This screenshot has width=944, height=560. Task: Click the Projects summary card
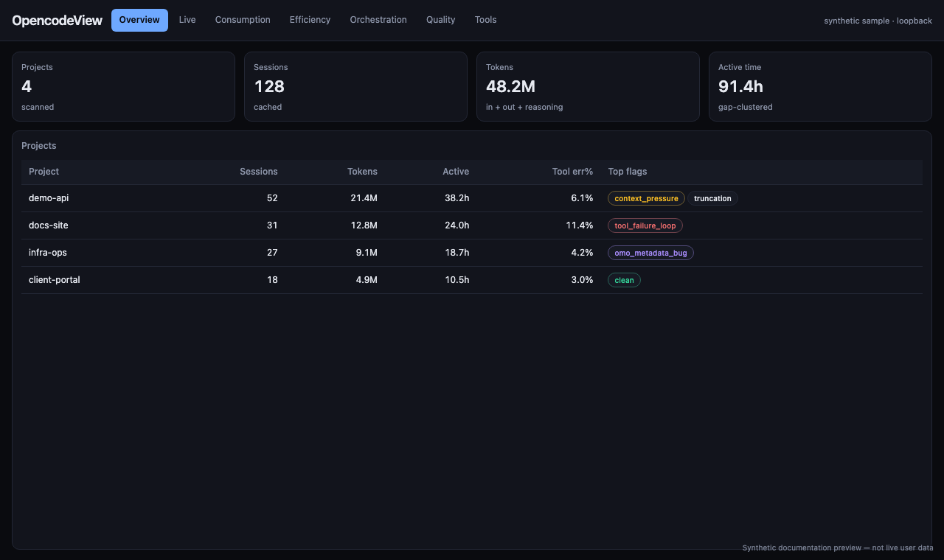click(x=123, y=86)
